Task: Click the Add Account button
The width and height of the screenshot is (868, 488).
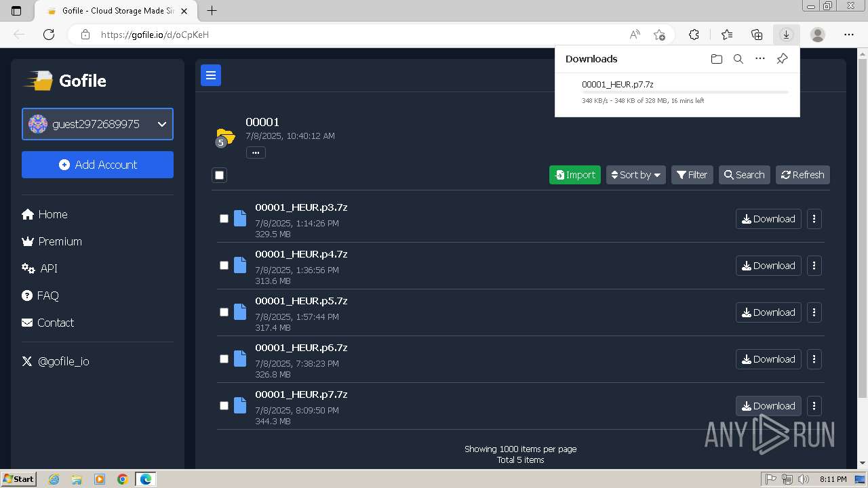Action: (98, 165)
